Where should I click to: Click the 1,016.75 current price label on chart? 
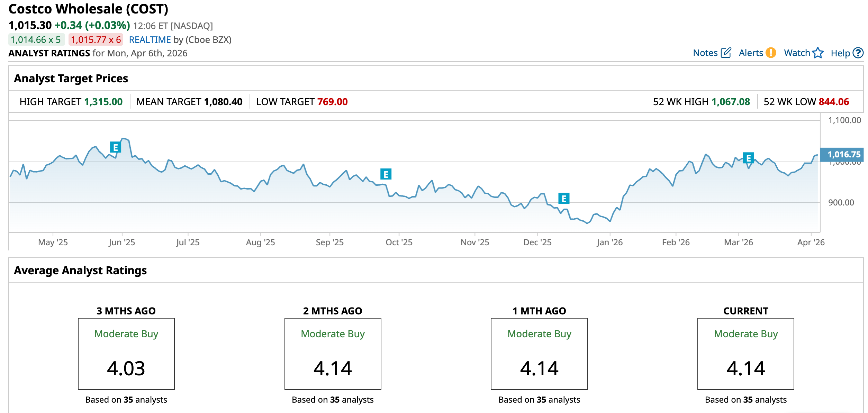coord(843,155)
